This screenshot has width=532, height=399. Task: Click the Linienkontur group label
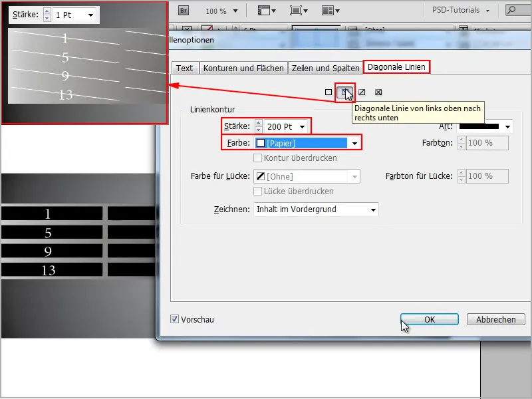(212, 110)
